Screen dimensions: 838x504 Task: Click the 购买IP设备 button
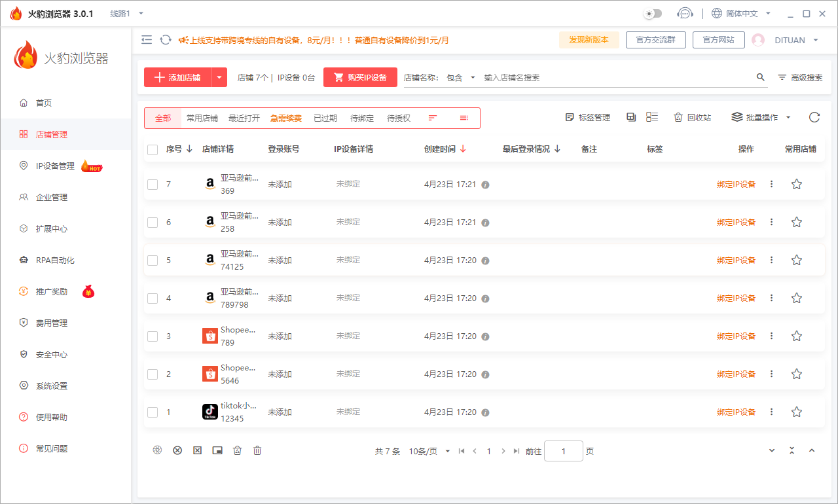[360, 77]
